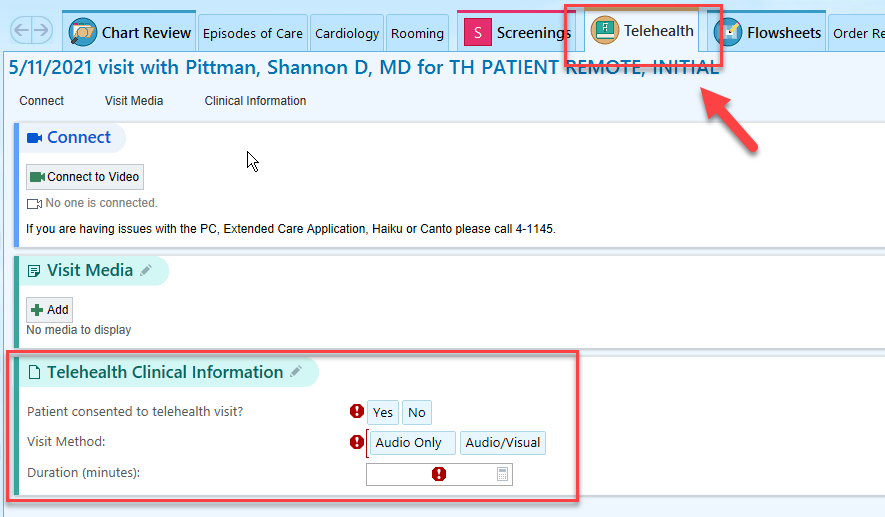The image size is (885, 517).
Task: Select Yes for patient consent
Action: [x=383, y=413]
